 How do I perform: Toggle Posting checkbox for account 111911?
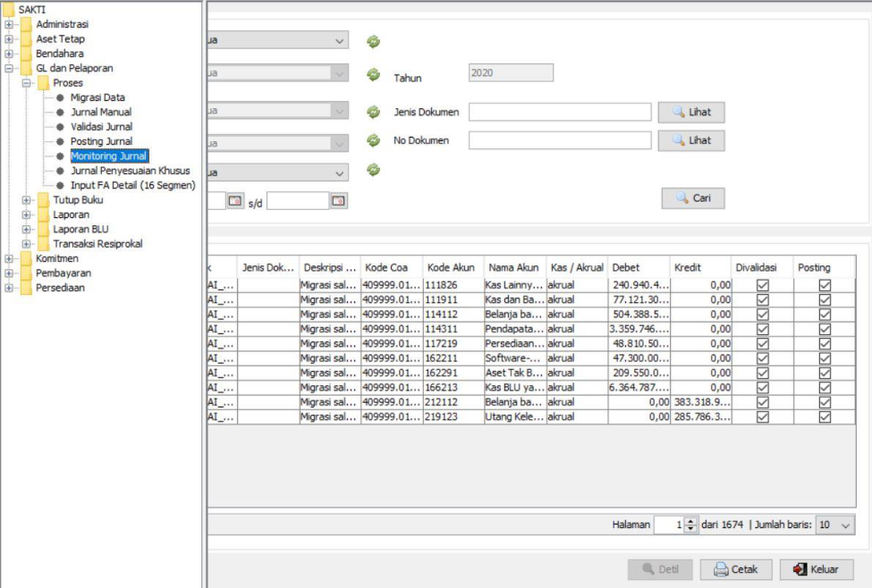pyautogui.click(x=825, y=299)
